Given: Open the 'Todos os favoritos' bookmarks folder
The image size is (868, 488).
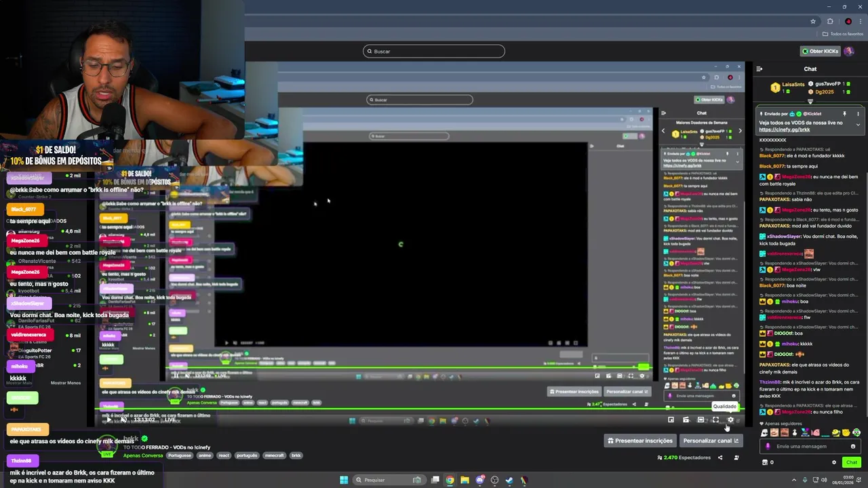Looking at the screenshot, I should tap(843, 34).
